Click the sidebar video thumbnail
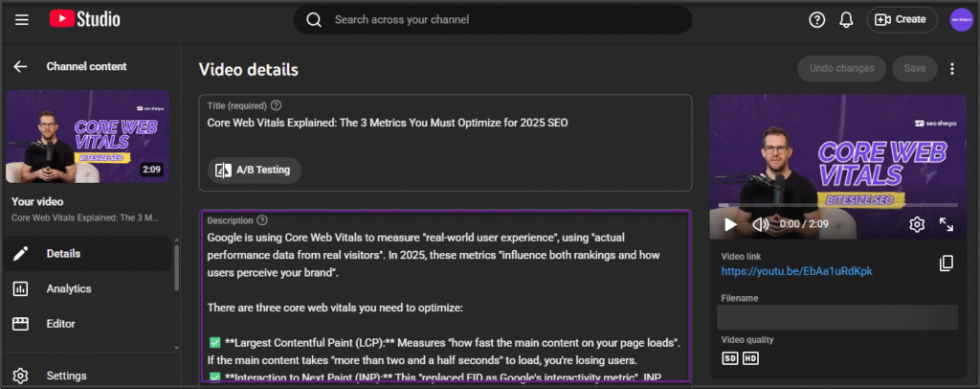Screen dimensions: 980x389 point(88,136)
